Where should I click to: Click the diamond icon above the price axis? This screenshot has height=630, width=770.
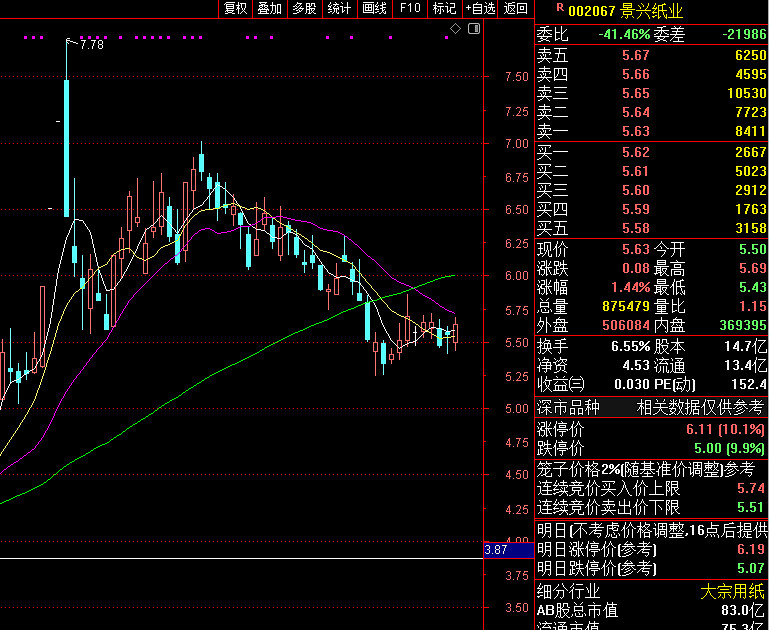[x=456, y=29]
